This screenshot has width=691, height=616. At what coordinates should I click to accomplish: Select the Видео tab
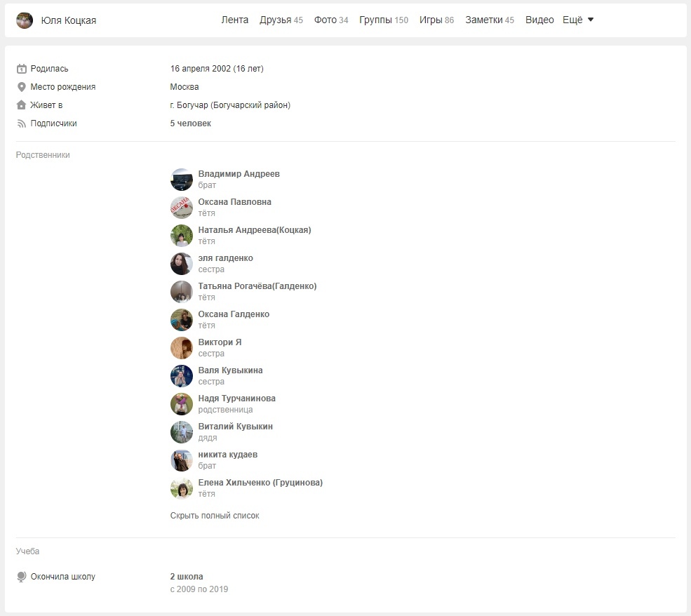[x=539, y=20]
